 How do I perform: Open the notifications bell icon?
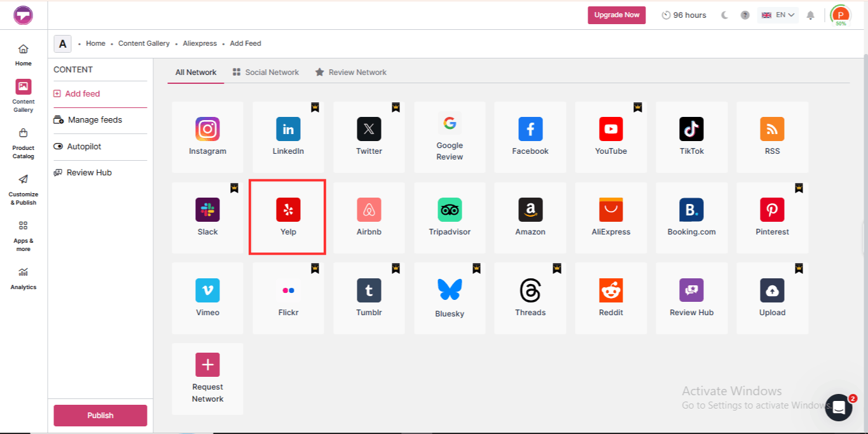click(810, 15)
